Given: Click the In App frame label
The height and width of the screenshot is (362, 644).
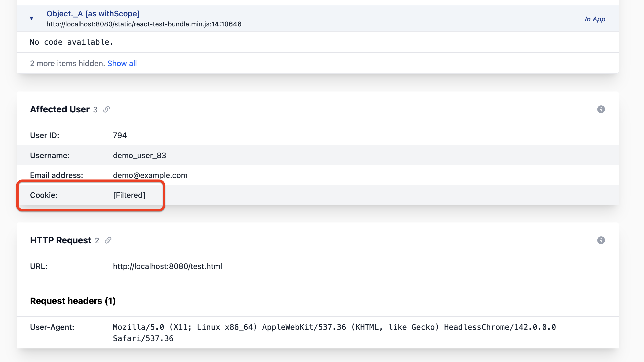Looking at the screenshot, I should [x=595, y=19].
